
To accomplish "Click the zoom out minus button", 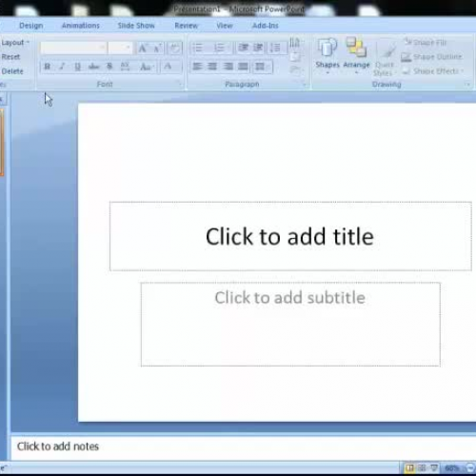I will coord(470,468).
